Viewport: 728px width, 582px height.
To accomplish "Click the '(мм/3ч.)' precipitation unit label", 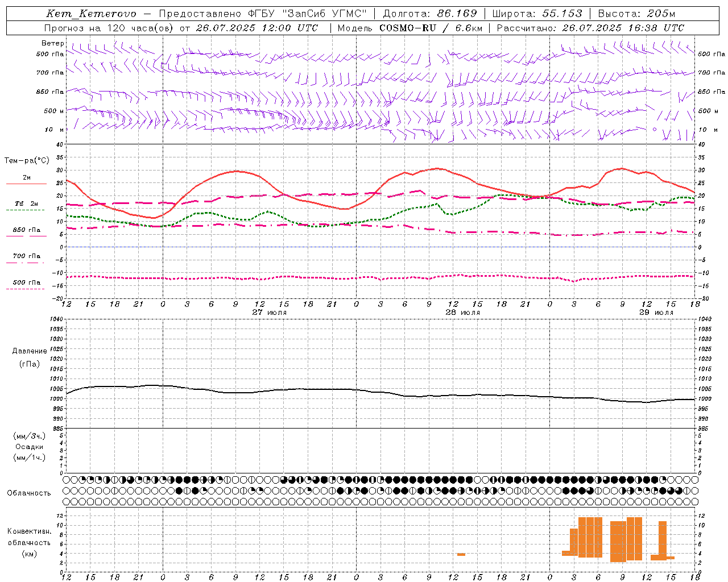I will [30, 436].
